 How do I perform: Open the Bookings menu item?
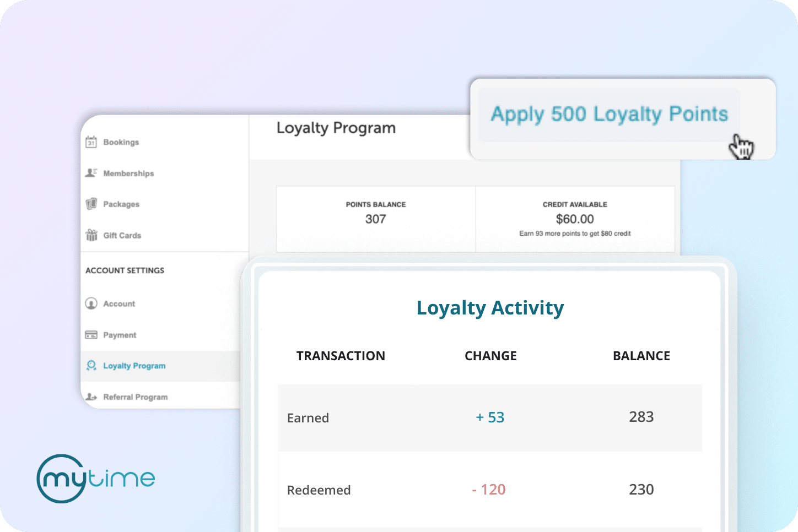coord(121,142)
